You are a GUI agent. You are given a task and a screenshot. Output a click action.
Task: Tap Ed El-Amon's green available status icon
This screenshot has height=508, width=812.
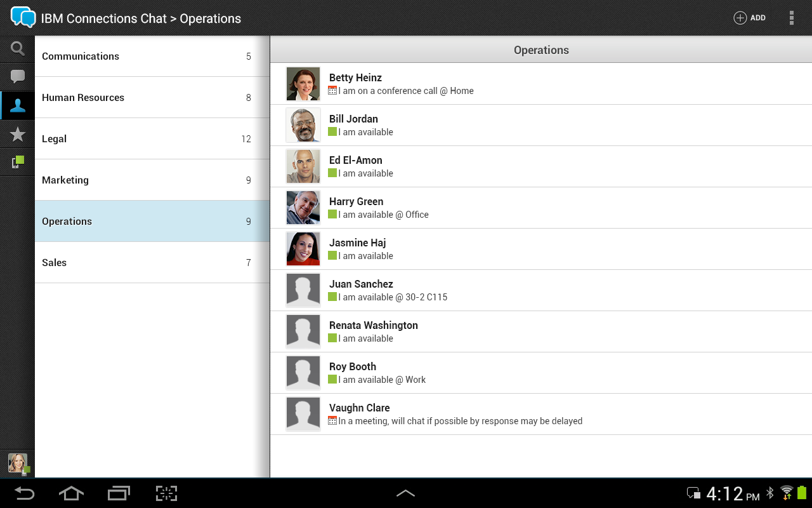point(332,173)
